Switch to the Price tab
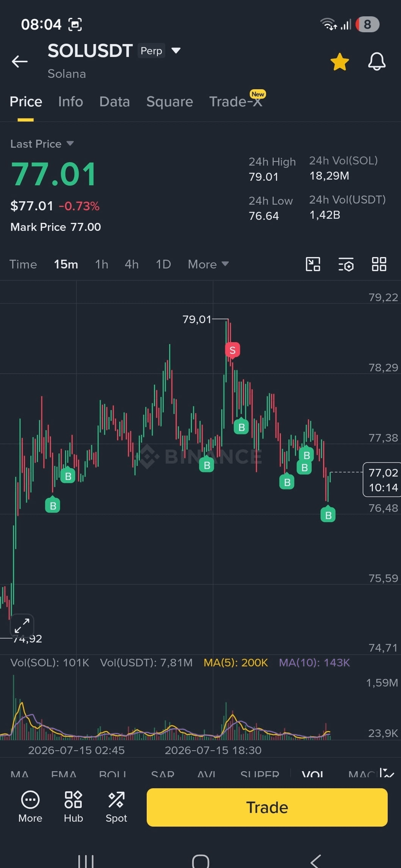401x868 pixels. (x=26, y=102)
